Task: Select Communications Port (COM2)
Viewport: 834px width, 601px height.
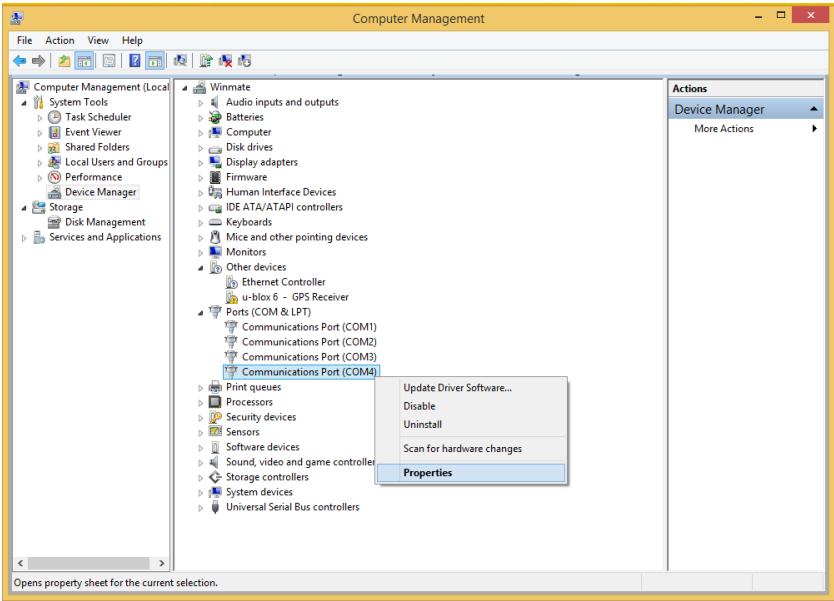Action: click(309, 342)
